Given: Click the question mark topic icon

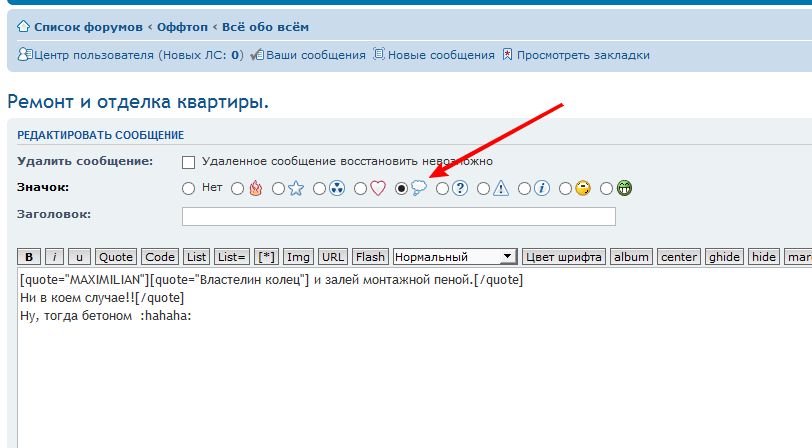Looking at the screenshot, I should (460, 188).
